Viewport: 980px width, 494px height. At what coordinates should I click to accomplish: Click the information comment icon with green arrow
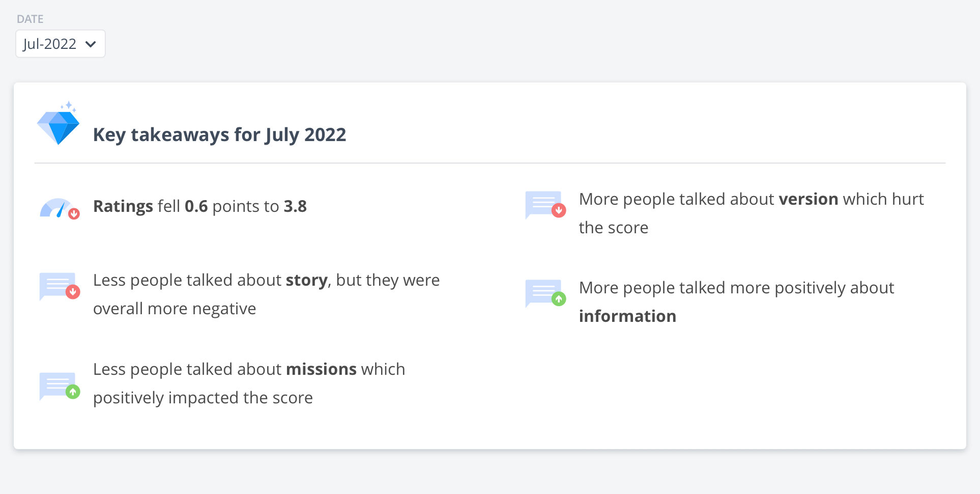pyautogui.click(x=545, y=293)
